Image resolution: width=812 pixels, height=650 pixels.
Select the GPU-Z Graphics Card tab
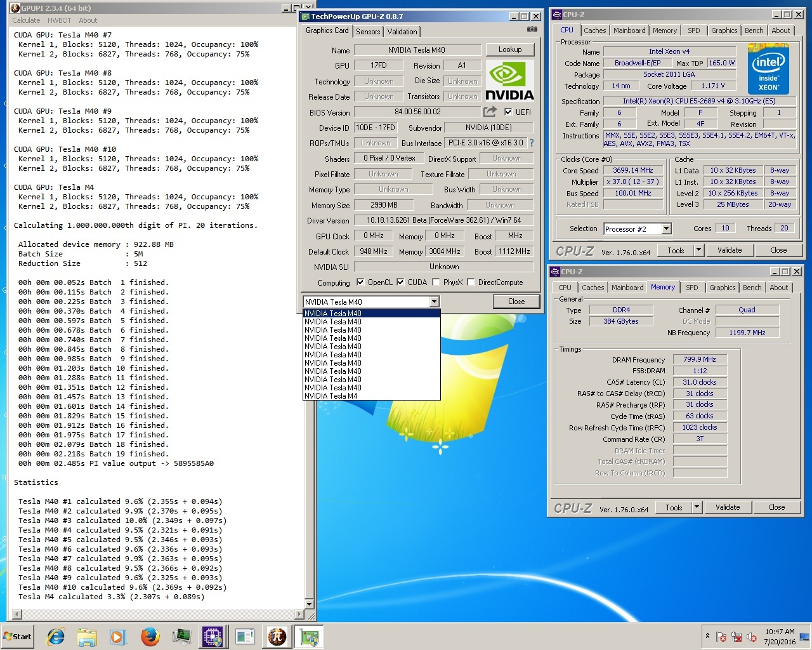click(327, 30)
